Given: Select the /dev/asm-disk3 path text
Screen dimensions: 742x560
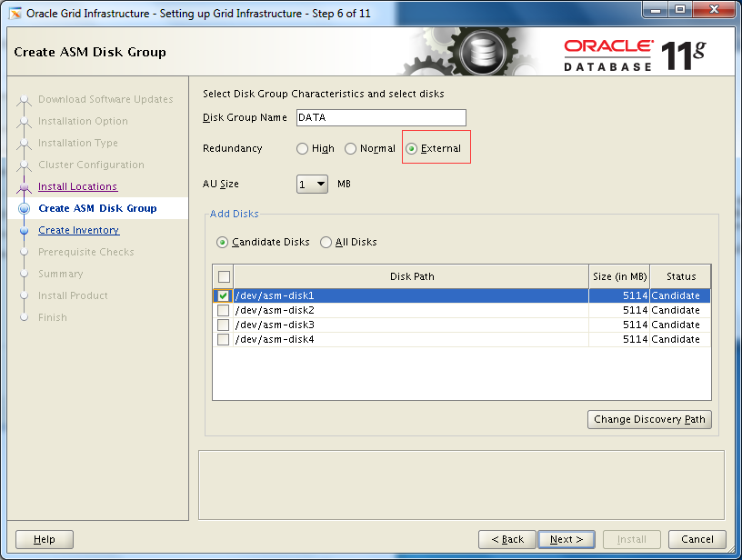Looking at the screenshot, I should pos(275,325).
